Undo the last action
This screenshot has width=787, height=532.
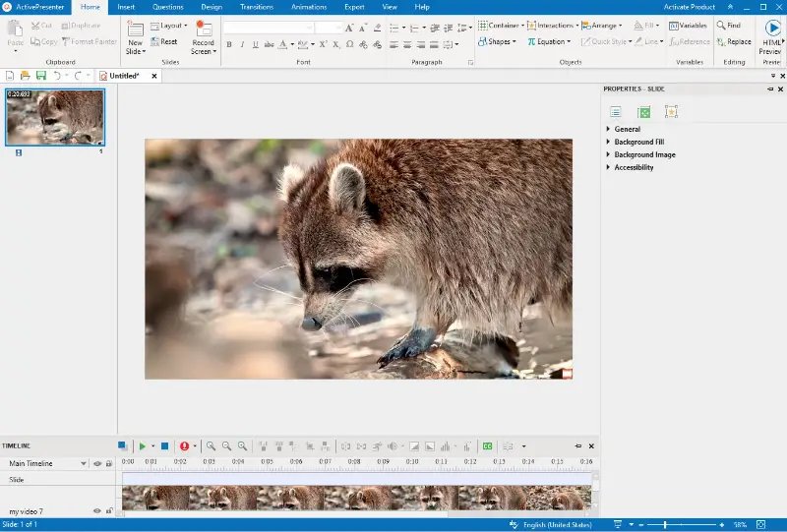(57, 76)
